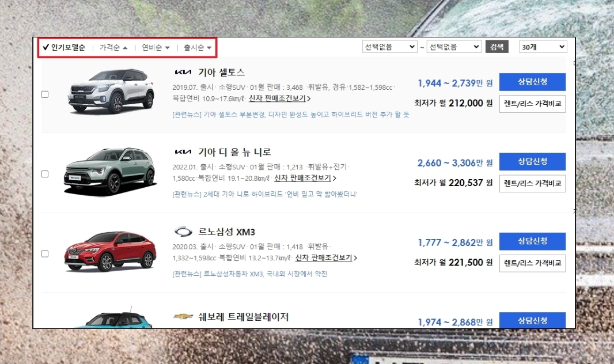Click 렌트/리스 가격비교 for XM3
The width and height of the screenshot is (614, 364).
click(x=533, y=263)
